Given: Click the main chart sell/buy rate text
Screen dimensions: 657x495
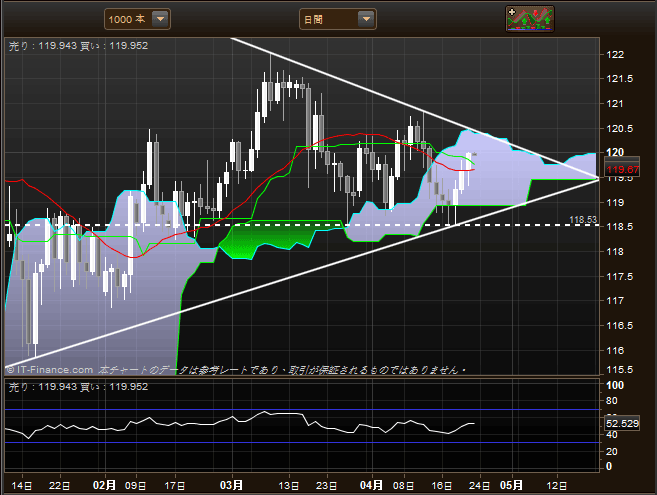Looking at the screenshot, I should (78, 46).
